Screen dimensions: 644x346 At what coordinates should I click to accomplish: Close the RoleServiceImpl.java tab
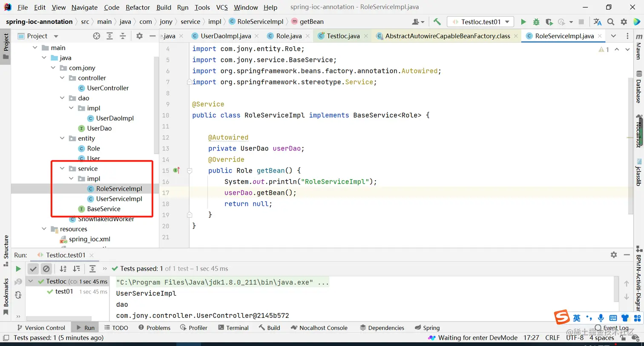[x=599, y=36]
